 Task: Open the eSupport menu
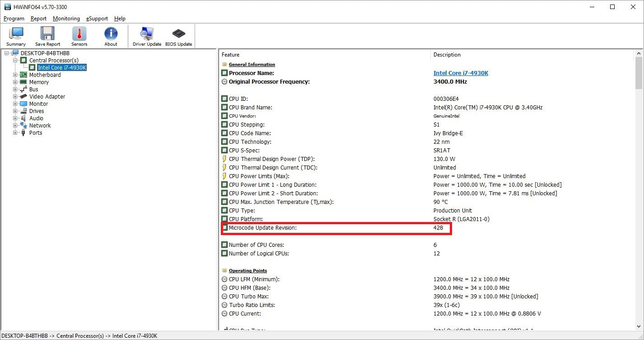pos(97,19)
